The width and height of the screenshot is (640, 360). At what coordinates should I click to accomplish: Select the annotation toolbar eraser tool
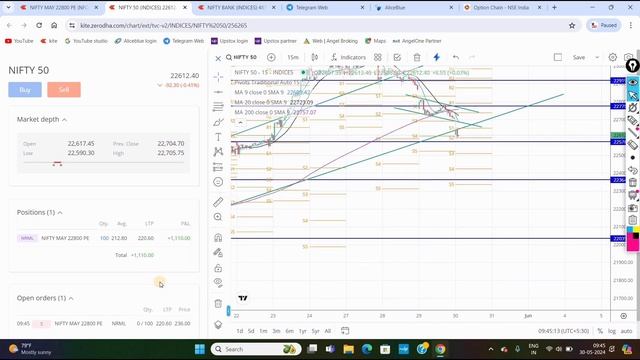tap(633, 145)
